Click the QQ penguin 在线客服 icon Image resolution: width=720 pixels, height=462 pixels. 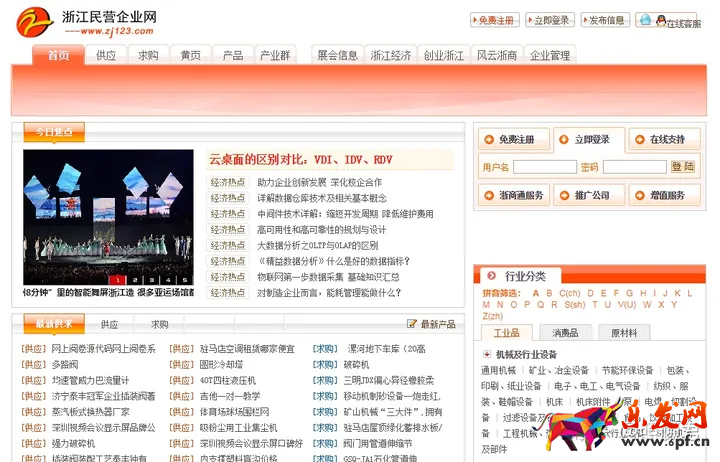[x=661, y=20]
